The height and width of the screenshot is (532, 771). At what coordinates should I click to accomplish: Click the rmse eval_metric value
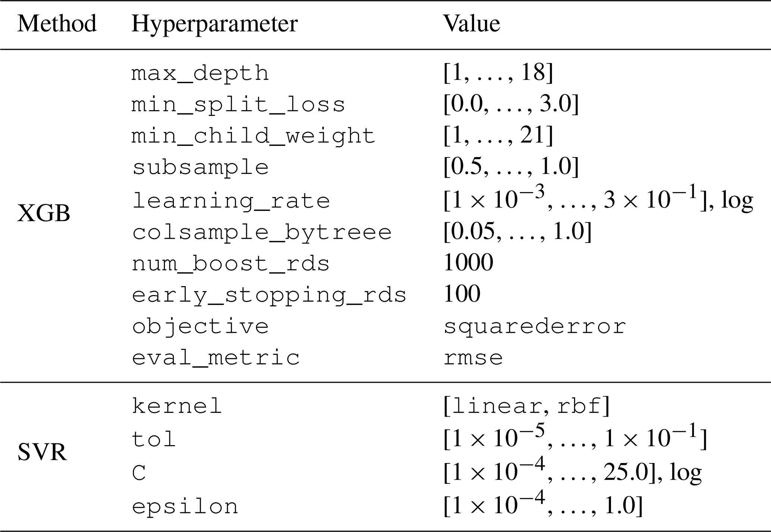pos(473,358)
